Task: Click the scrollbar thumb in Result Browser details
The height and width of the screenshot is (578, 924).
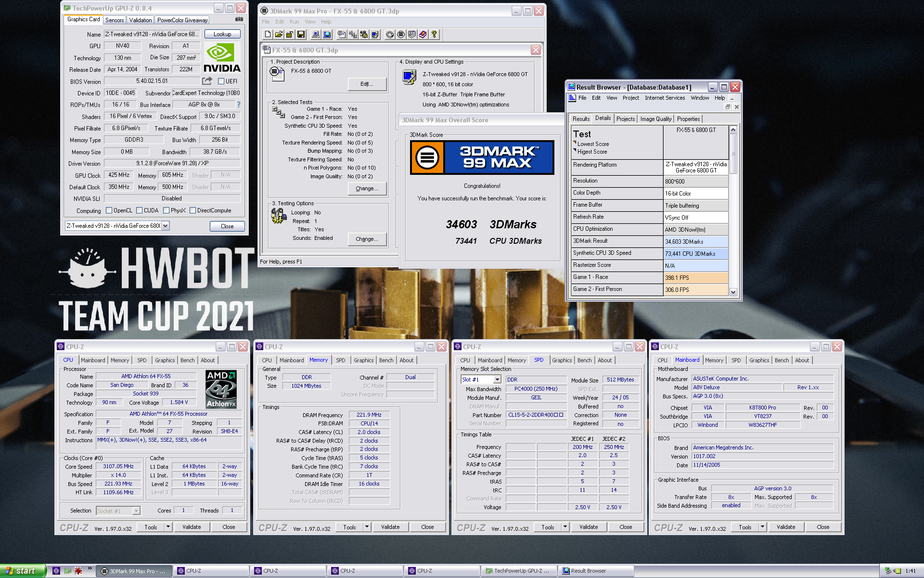Action: tap(733, 154)
